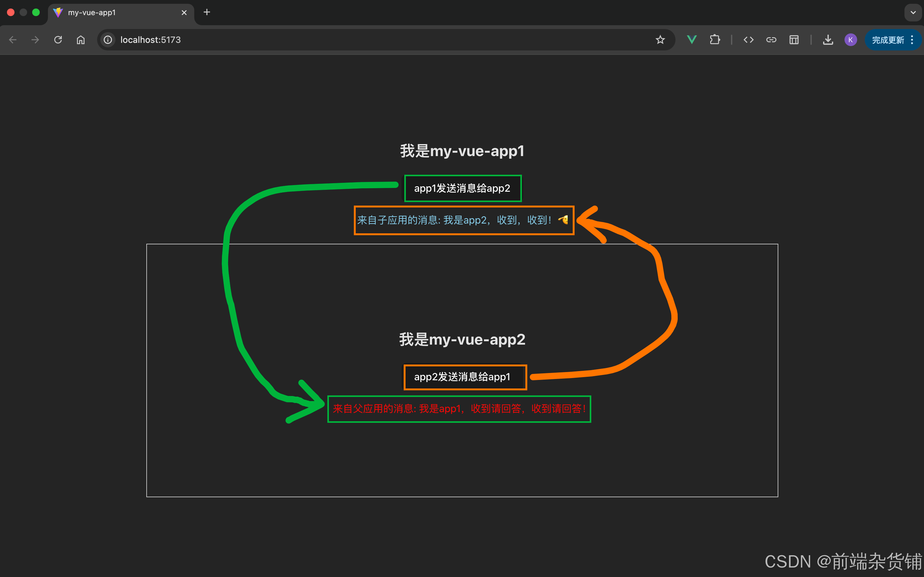The image size is (924, 577).
Task: Open the three-dot browser menu
Action: pyautogui.click(x=912, y=40)
